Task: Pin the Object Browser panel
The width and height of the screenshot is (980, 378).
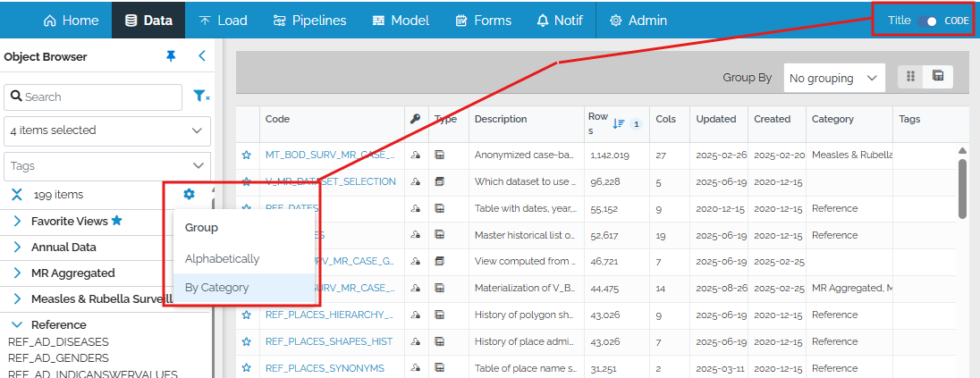Action: tap(171, 56)
